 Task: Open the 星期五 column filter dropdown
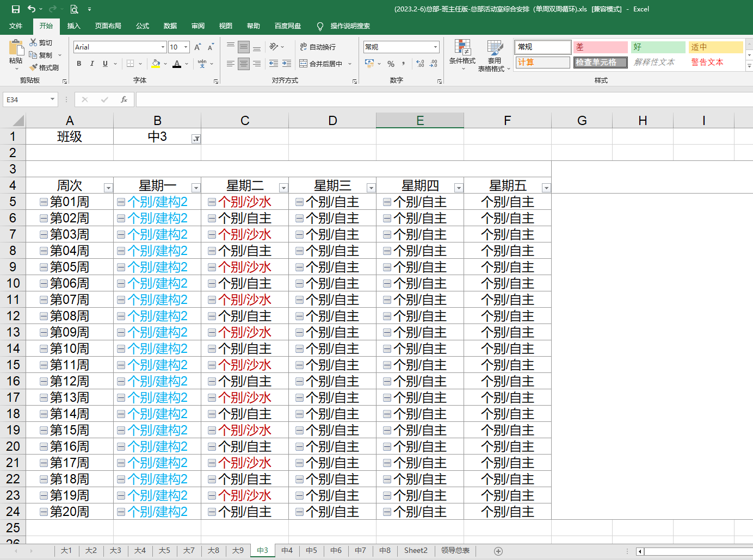click(x=546, y=188)
